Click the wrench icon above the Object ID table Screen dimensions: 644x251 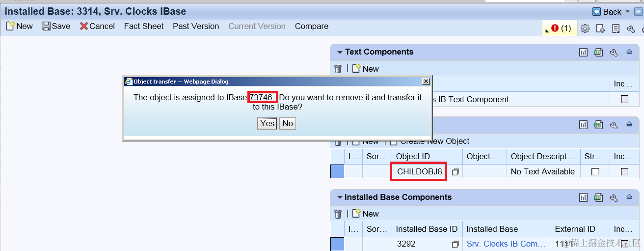pos(614,125)
